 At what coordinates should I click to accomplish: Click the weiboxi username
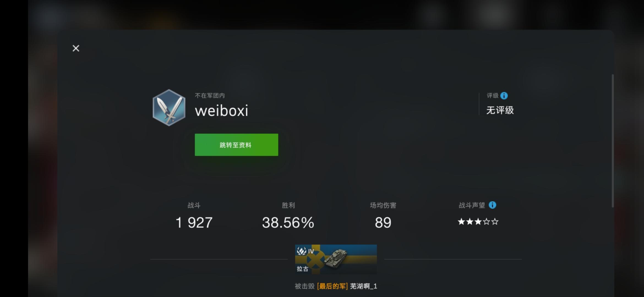click(x=222, y=111)
